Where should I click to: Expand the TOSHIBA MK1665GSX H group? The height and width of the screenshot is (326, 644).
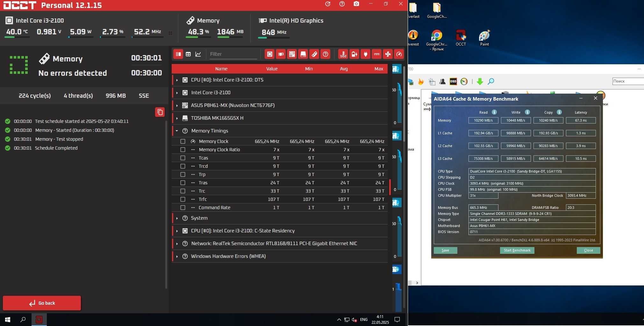177,118
